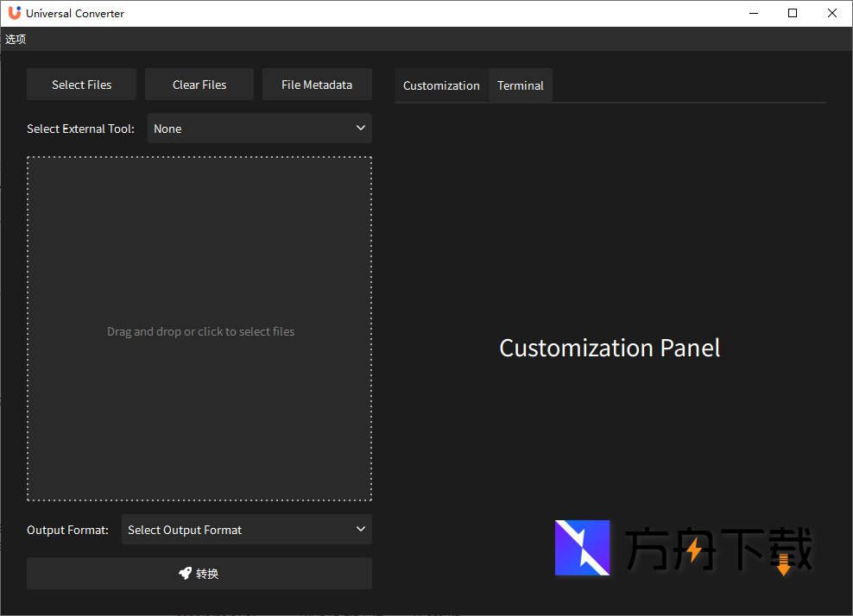The height and width of the screenshot is (616, 853).
Task: Switch to the Customization tab
Action: click(441, 85)
